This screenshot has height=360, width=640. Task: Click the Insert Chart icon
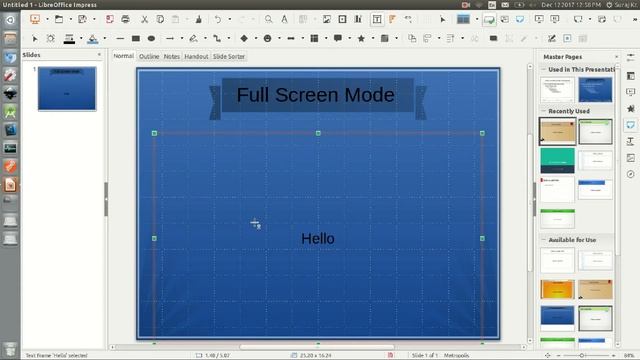coord(358,19)
